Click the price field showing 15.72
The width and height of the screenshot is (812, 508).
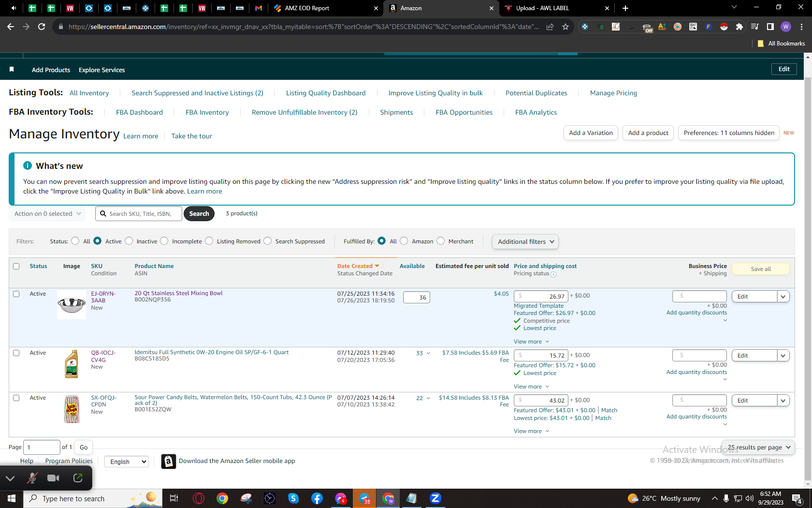[541, 356]
